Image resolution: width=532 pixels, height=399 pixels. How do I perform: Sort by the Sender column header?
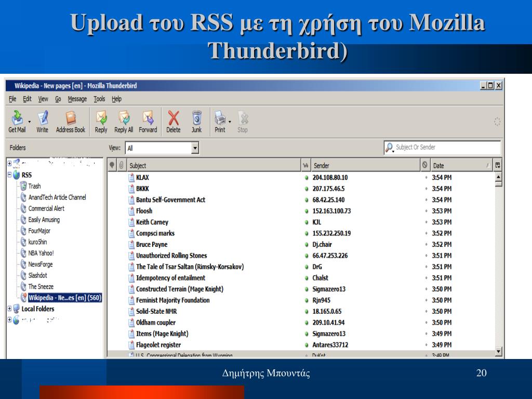366,166
